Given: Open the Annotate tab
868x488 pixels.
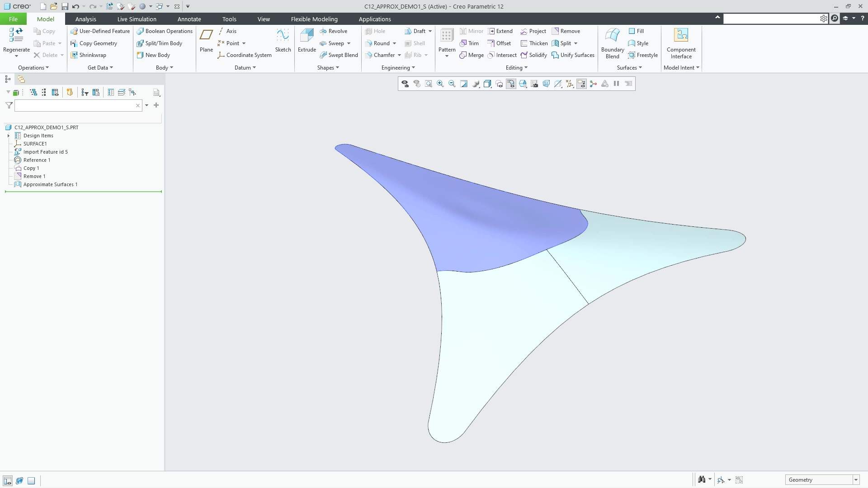Looking at the screenshot, I should (x=189, y=19).
